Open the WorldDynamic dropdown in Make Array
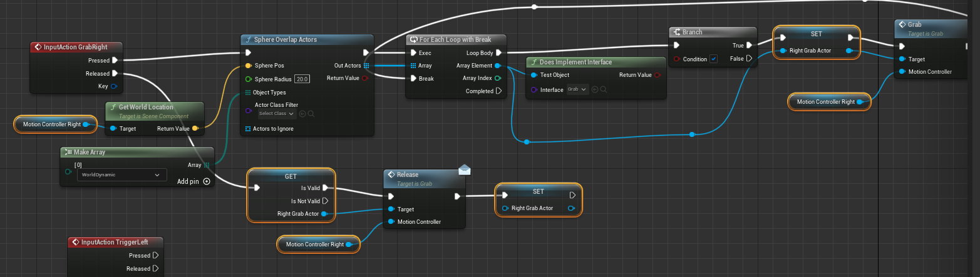This screenshot has height=277, width=980. coord(121,175)
